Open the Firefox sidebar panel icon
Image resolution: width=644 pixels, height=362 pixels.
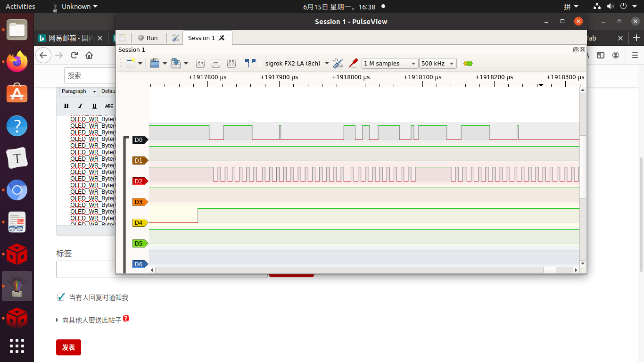tap(601, 55)
